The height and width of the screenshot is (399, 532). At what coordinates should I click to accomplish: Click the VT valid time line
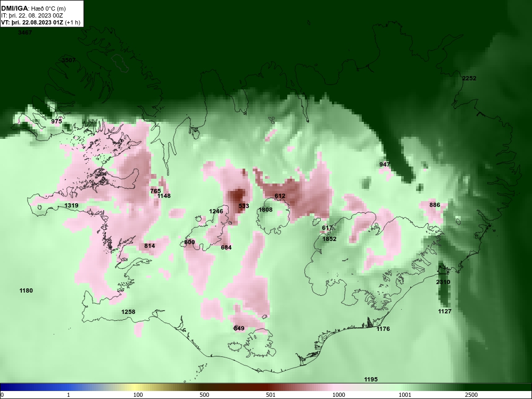[41, 22]
